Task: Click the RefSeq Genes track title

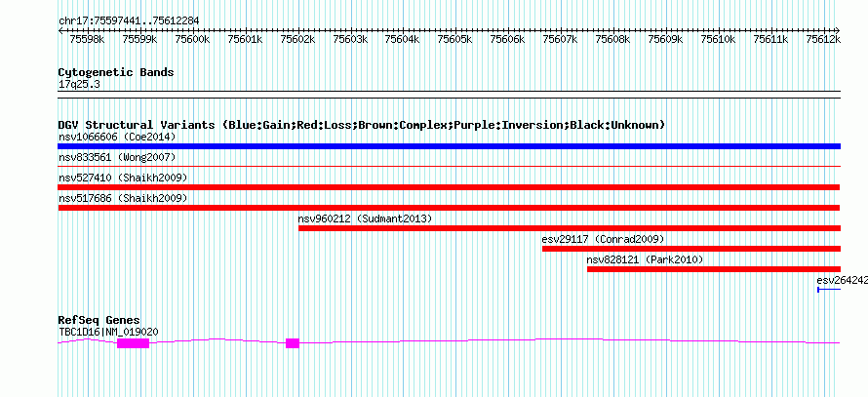Action: [x=99, y=321]
